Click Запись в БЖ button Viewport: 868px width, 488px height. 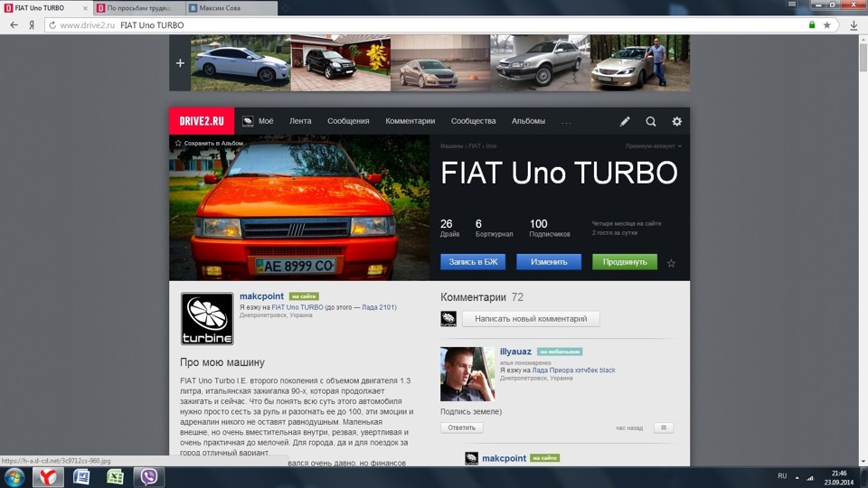[x=473, y=262]
